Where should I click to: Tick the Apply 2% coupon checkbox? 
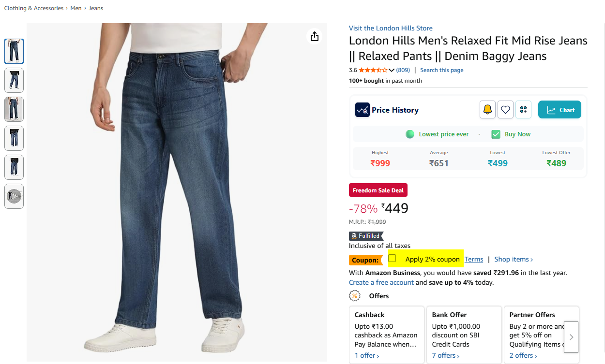(x=393, y=259)
